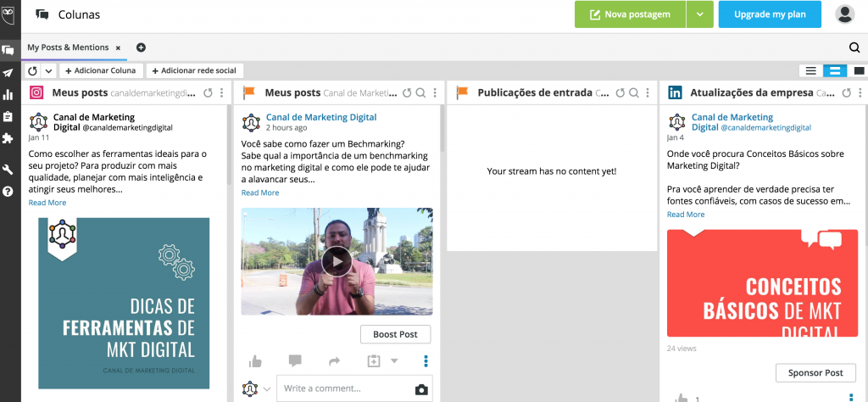The width and height of the screenshot is (868, 402).
Task: Refresh all streams with refresh icon
Action: click(x=33, y=71)
